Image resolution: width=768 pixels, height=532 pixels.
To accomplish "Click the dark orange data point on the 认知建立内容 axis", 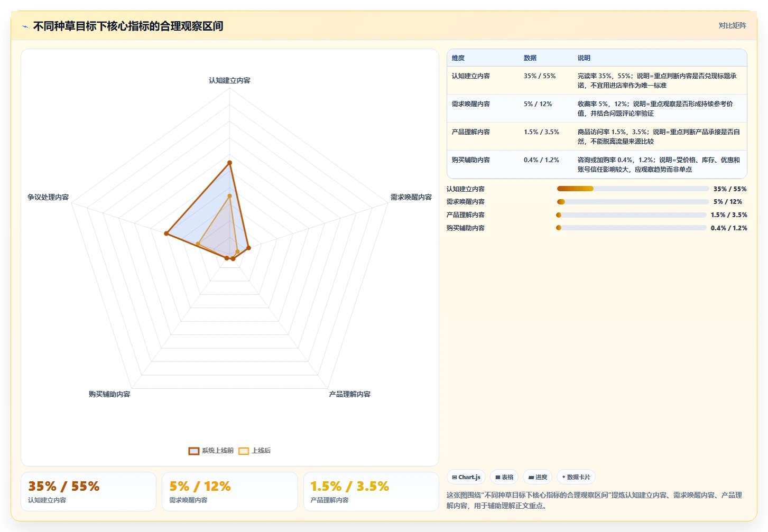I will coord(229,163).
